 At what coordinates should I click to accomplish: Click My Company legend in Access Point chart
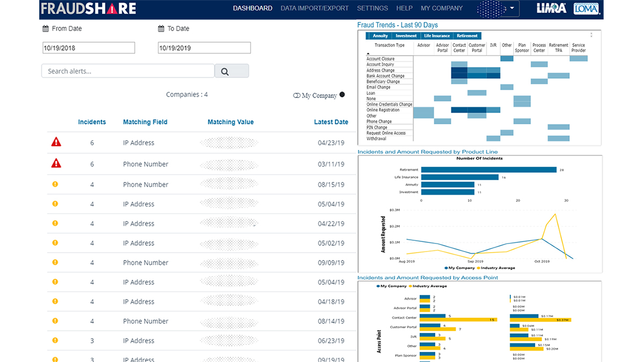click(391, 286)
